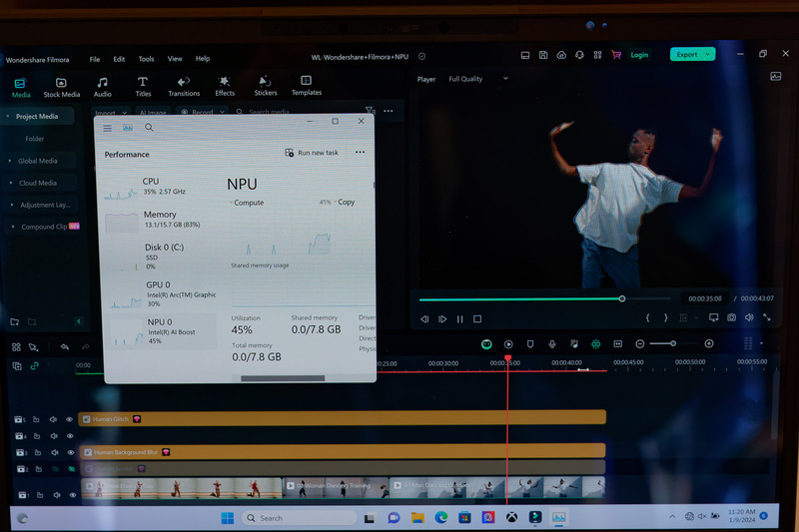Select the Human Background Blur effect clip
The width and height of the screenshot is (799, 532).
pyautogui.click(x=343, y=451)
